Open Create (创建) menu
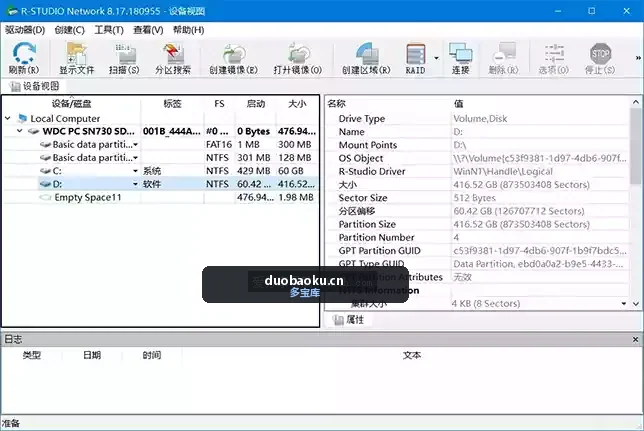The image size is (644, 431). point(69,30)
